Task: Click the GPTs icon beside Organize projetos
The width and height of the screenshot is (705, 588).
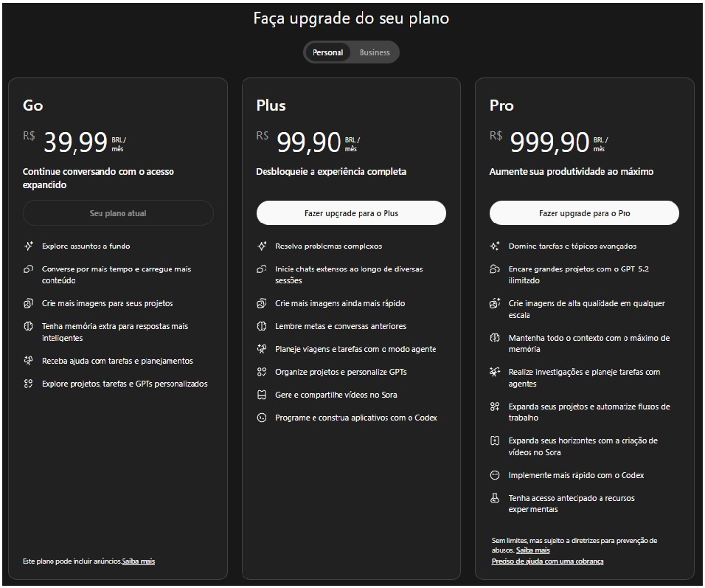Action: click(261, 372)
